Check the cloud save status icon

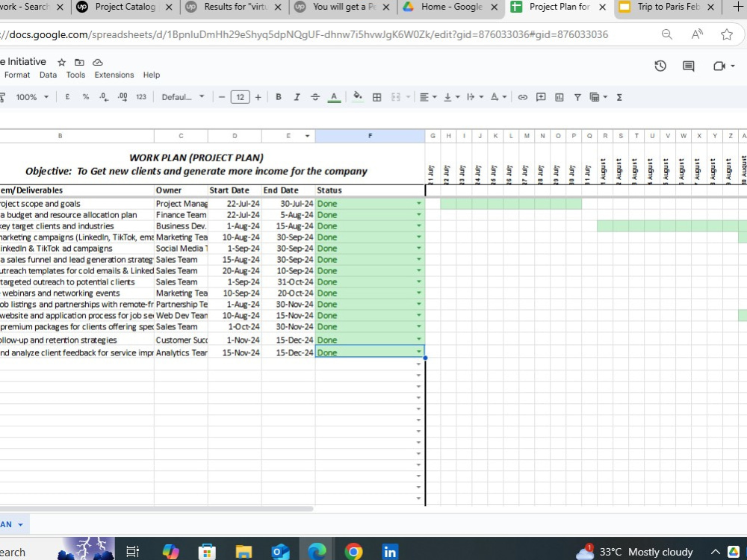(98, 63)
